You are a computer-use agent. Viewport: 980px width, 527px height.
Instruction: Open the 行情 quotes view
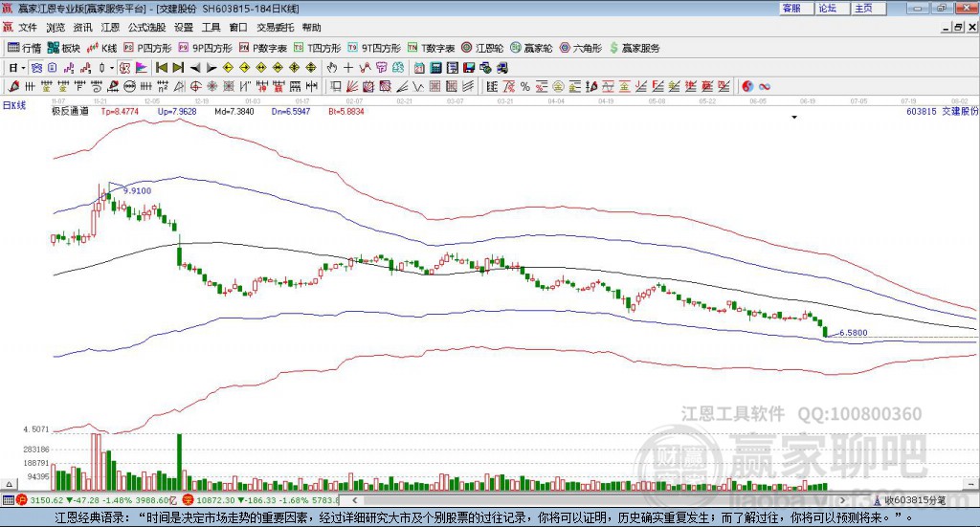click(24, 48)
